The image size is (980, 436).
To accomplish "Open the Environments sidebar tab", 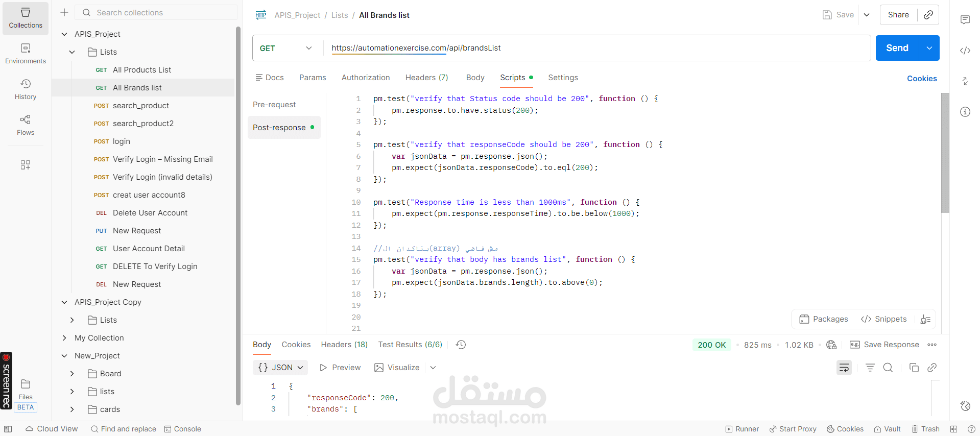I will coord(26,54).
